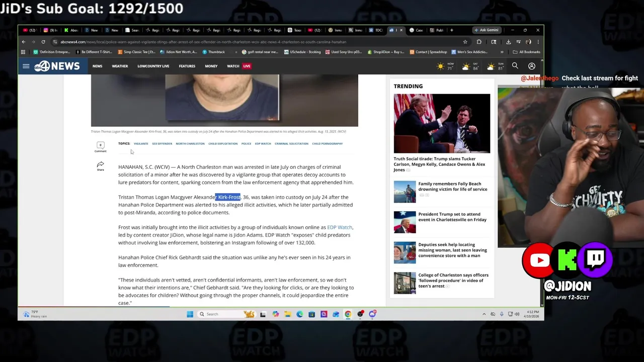The image size is (644, 362).
Task: Open Folly Beach drowning victim story
Action: click(453, 187)
